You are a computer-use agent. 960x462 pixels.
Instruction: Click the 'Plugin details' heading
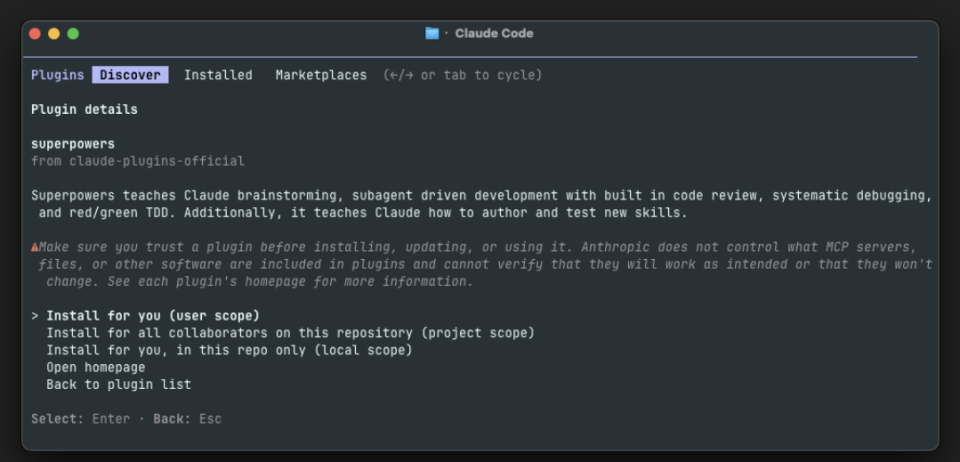pos(84,110)
